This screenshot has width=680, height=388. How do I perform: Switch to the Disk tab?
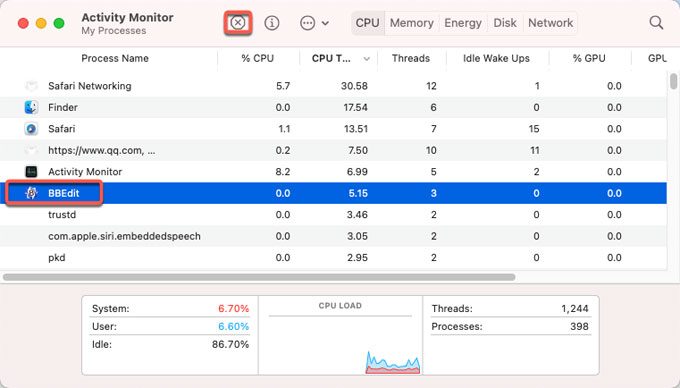pyautogui.click(x=505, y=23)
